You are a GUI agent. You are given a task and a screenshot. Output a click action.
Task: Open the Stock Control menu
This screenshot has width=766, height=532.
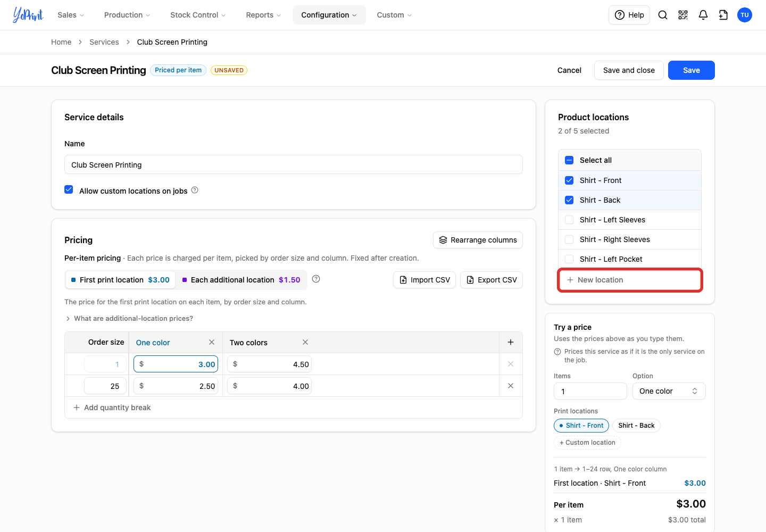pos(198,15)
